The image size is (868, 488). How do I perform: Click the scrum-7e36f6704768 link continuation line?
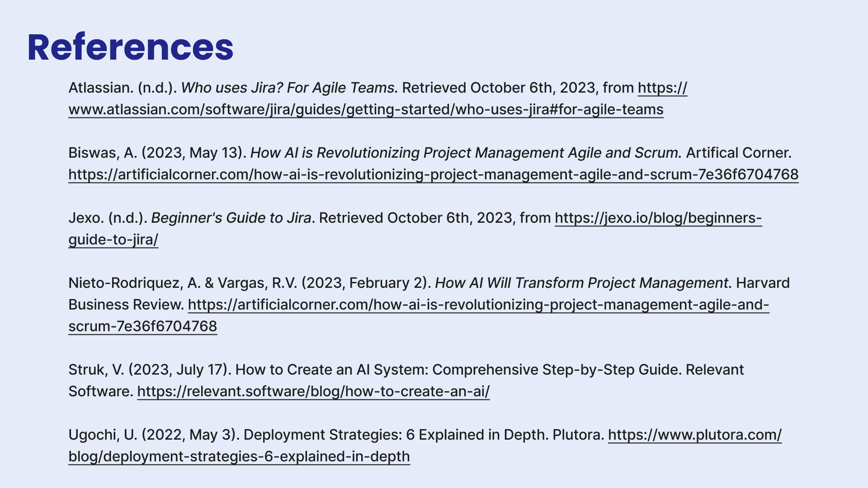point(143,327)
